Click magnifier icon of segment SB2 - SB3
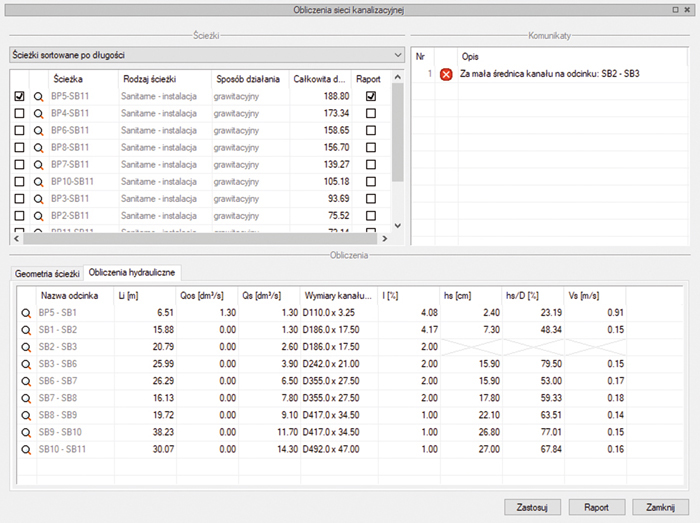 (x=26, y=346)
